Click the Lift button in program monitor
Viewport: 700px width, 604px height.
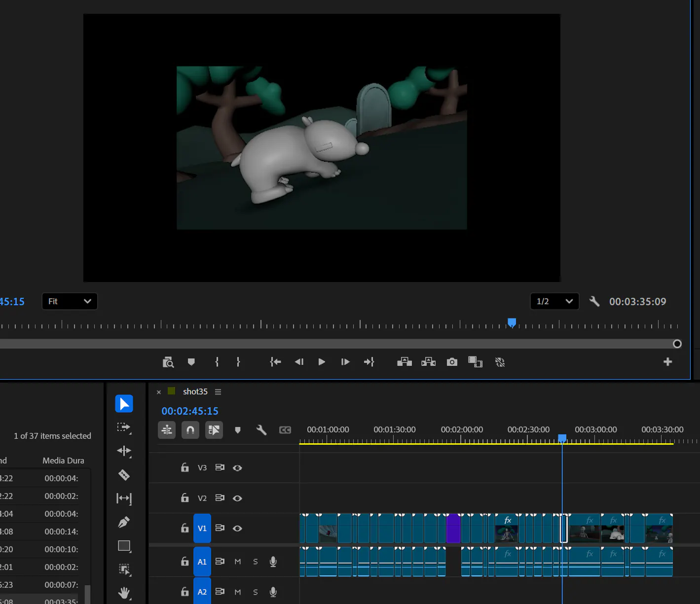[x=405, y=362]
